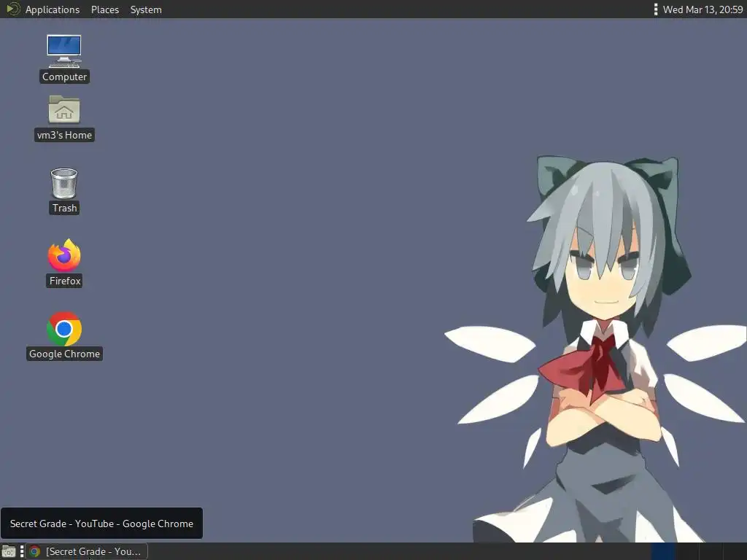Image resolution: width=747 pixels, height=560 pixels.
Task: Select the Trash icon on the desktop
Action: [x=64, y=183]
